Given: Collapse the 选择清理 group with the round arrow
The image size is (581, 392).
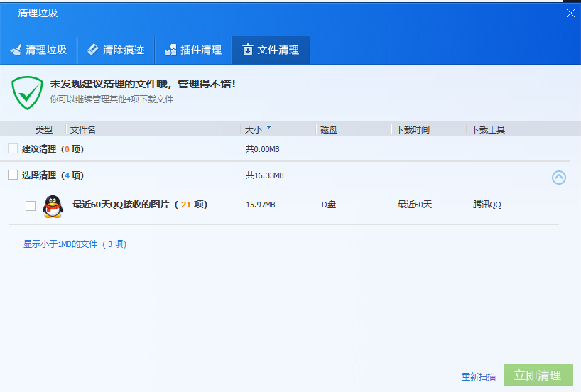Looking at the screenshot, I should pos(559,178).
